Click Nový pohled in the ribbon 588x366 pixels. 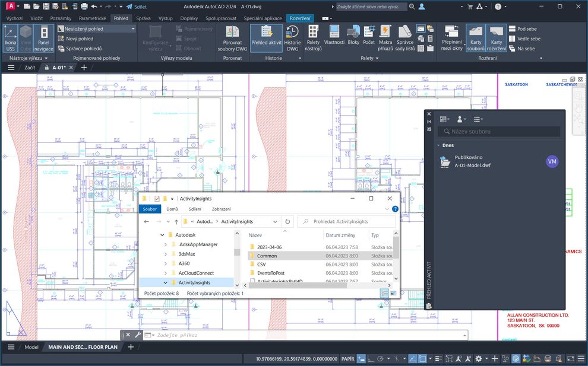[76, 39]
